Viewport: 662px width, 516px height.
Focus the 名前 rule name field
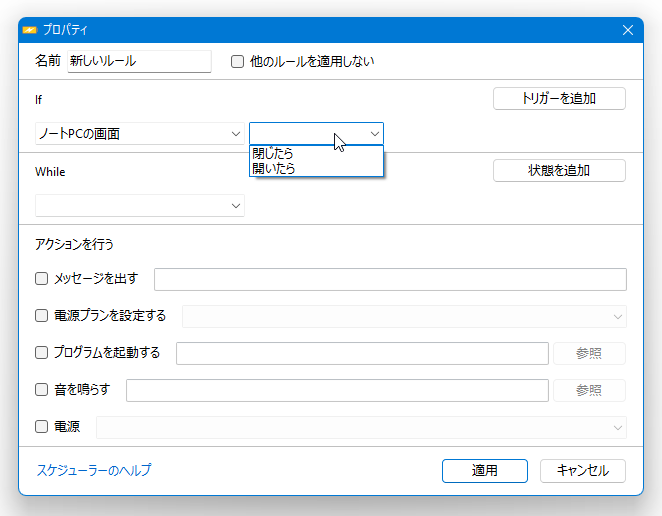(139, 62)
